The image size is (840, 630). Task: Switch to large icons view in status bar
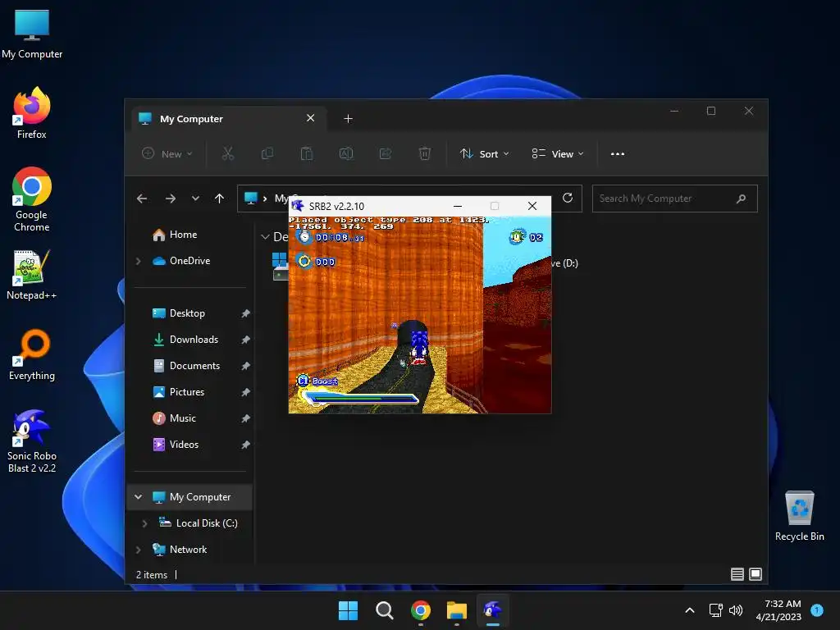click(756, 574)
